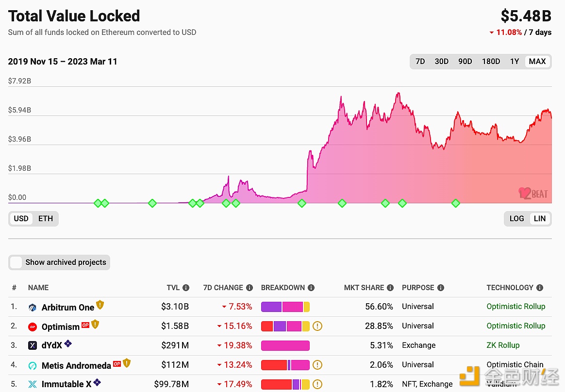Screen dimensions: 565x392
Task: Click the yellow warning shield next to Arbitrum One
Action: pos(100,305)
